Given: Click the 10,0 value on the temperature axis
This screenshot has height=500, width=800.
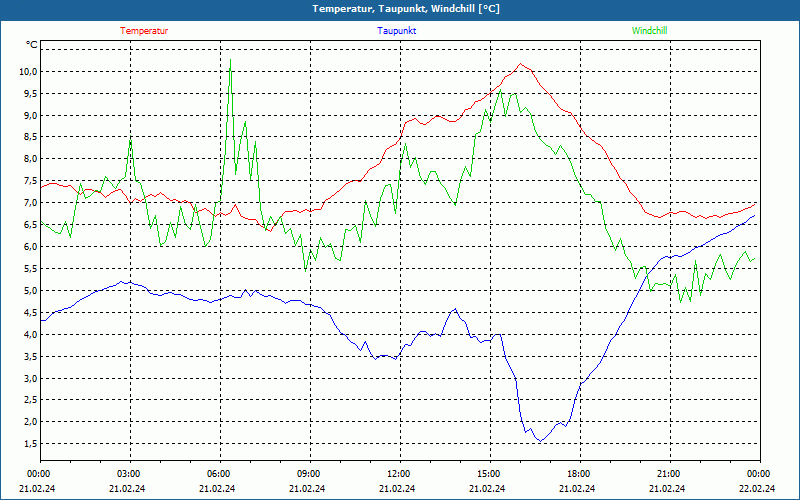Looking at the screenshot, I should pyautogui.click(x=28, y=71).
